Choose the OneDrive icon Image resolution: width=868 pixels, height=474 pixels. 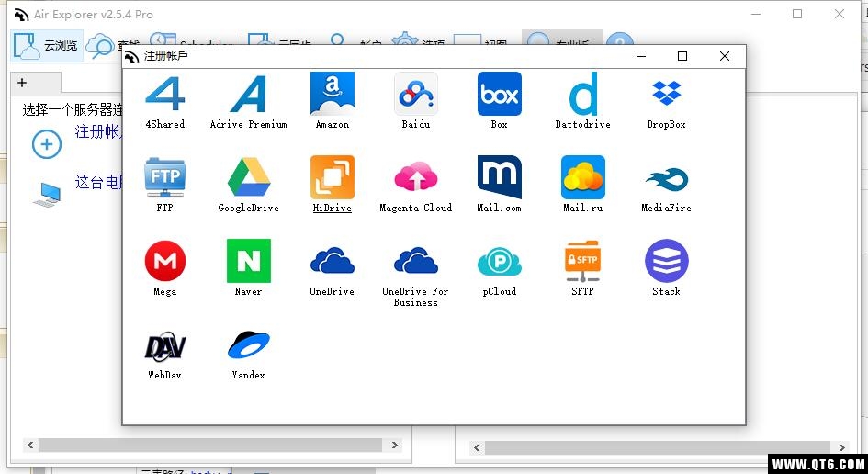[x=333, y=261]
